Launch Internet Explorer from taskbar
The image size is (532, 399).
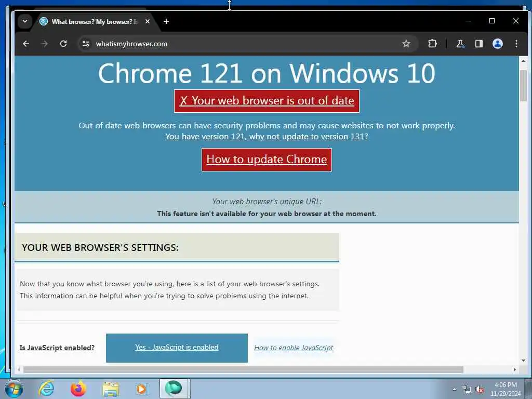click(46, 389)
